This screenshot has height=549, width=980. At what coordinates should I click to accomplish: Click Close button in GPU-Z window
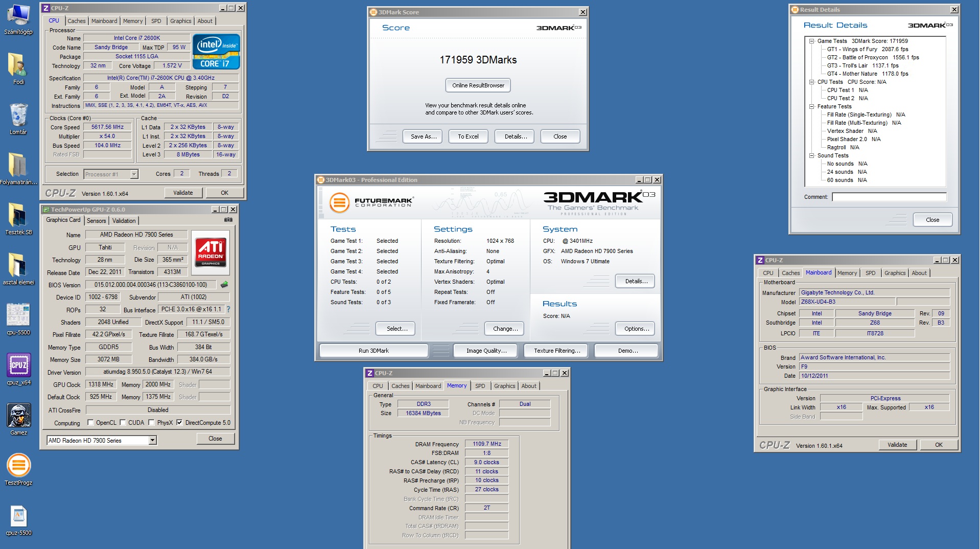tap(215, 439)
